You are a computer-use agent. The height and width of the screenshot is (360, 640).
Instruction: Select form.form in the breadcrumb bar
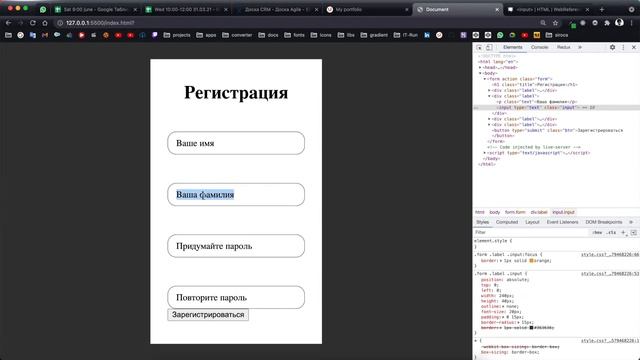[x=515, y=212]
